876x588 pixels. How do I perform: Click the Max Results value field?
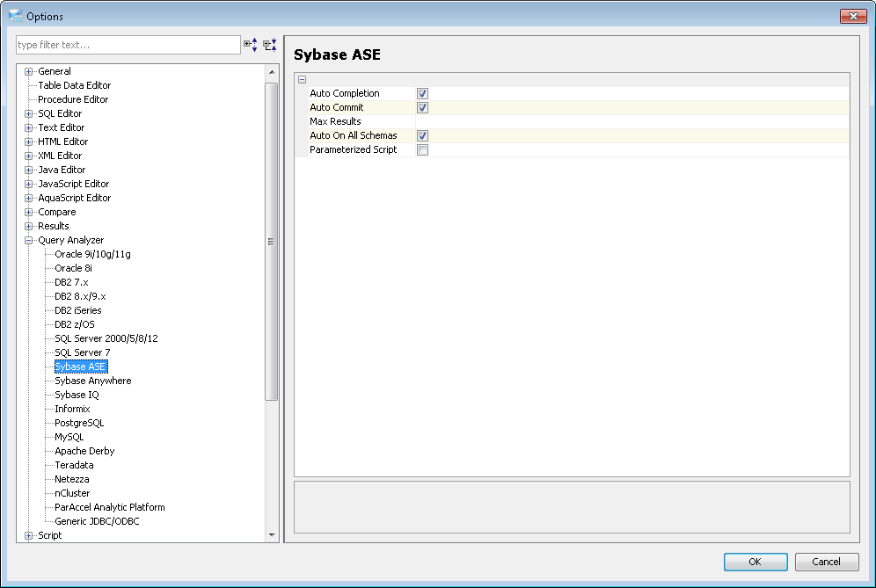[x=632, y=122]
